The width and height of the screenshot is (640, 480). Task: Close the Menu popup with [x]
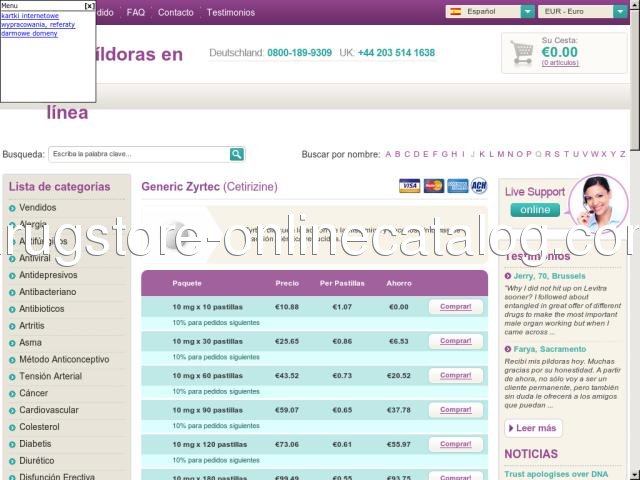point(89,6)
